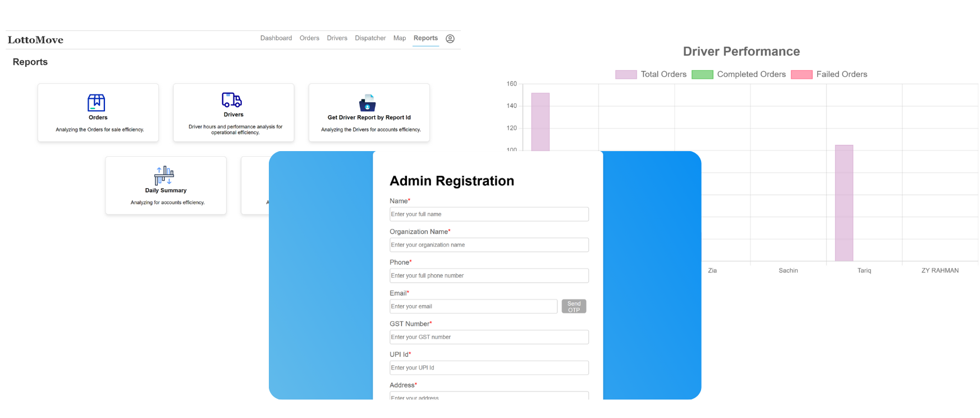Click the 'Zia' axis label
980x418 pixels.
[x=712, y=271]
